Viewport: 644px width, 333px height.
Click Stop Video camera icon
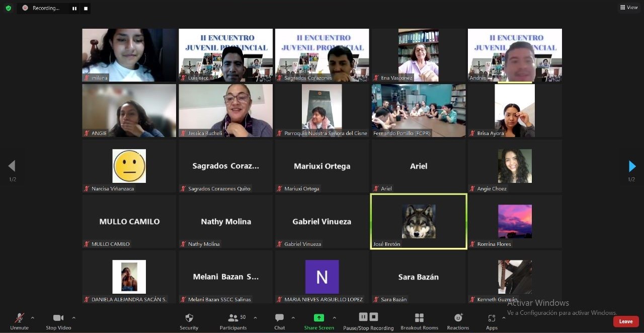(58, 318)
